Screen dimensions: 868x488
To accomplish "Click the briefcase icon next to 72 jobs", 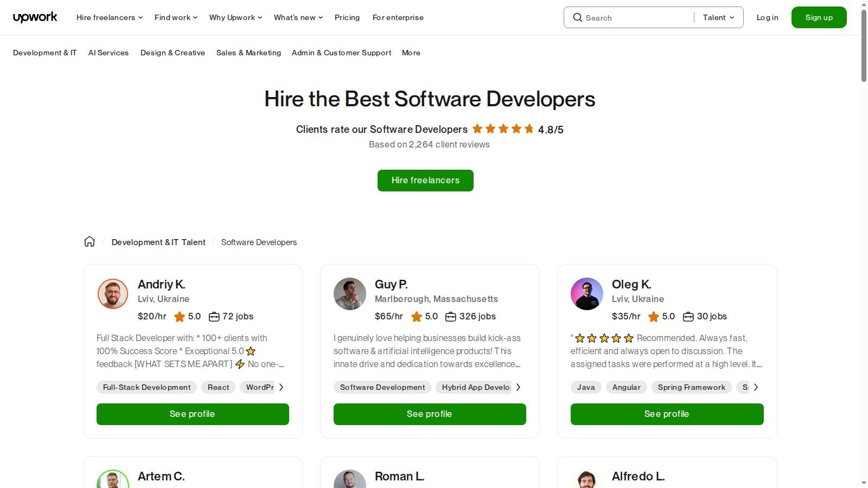I will (214, 316).
